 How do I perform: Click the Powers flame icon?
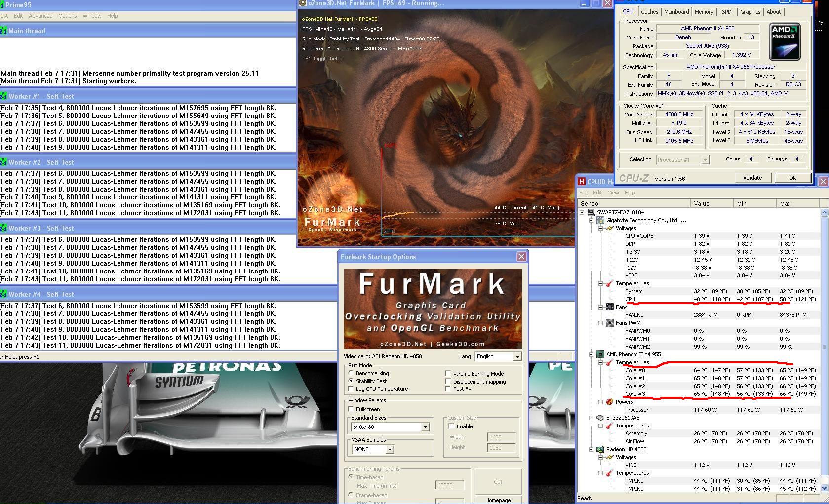coord(610,402)
